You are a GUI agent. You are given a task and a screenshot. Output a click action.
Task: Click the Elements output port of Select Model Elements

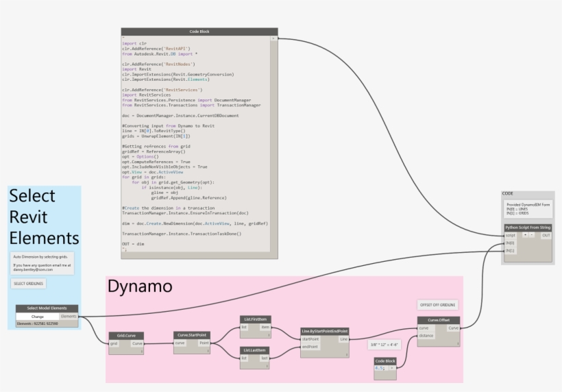pyautogui.click(x=69, y=317)
